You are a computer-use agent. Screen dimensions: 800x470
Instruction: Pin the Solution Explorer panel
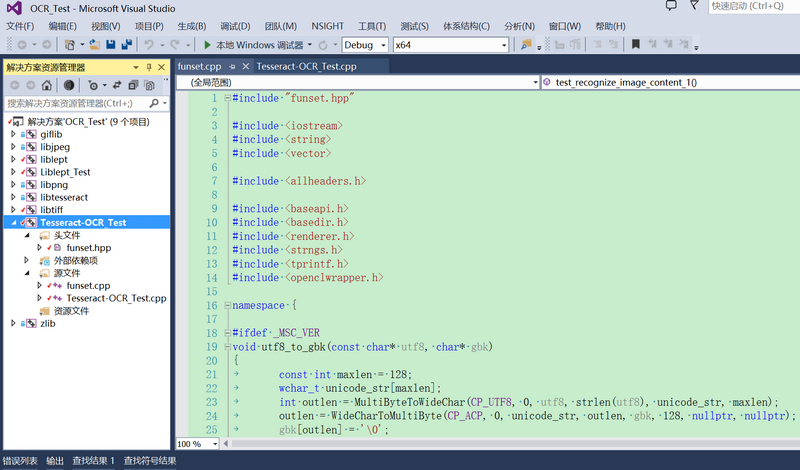pyautogui.click(x=149, y=67)
